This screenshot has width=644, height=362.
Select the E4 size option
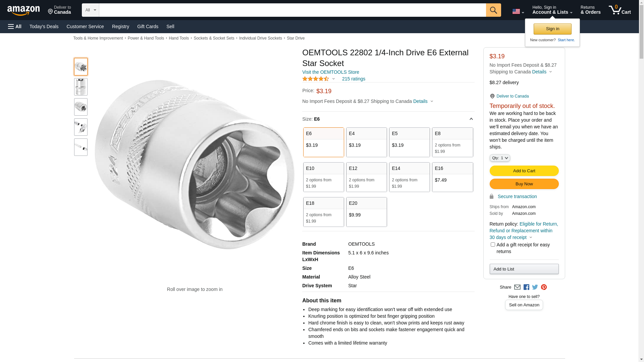366,142
